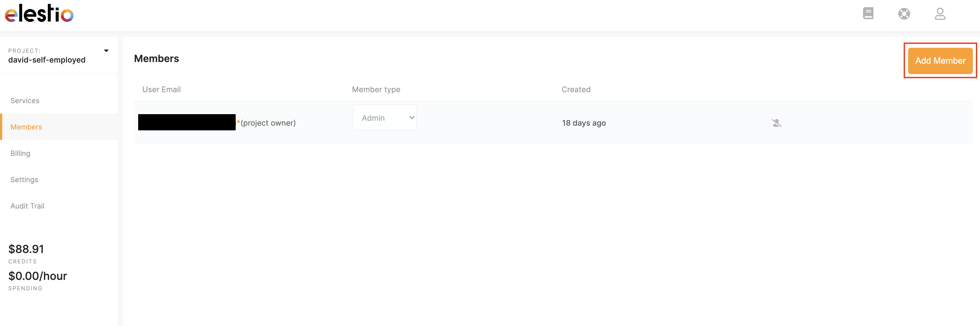Navigate to Settings in sidebar

pyautogui.click(x=24, y=180)
